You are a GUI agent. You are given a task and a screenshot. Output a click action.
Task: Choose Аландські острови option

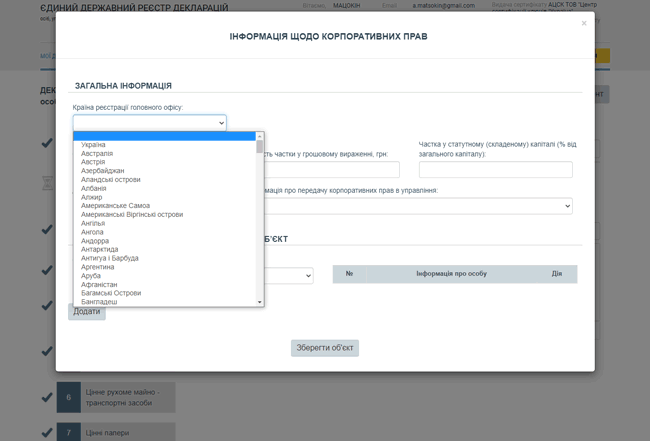110,180
